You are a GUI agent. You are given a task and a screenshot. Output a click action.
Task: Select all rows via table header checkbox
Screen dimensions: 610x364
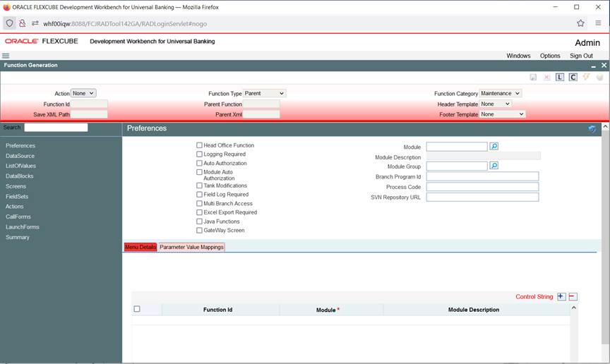[137, 309]
